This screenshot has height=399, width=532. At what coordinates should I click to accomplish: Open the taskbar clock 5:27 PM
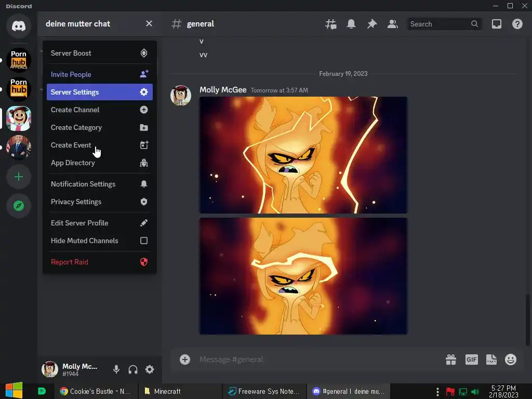503,391
